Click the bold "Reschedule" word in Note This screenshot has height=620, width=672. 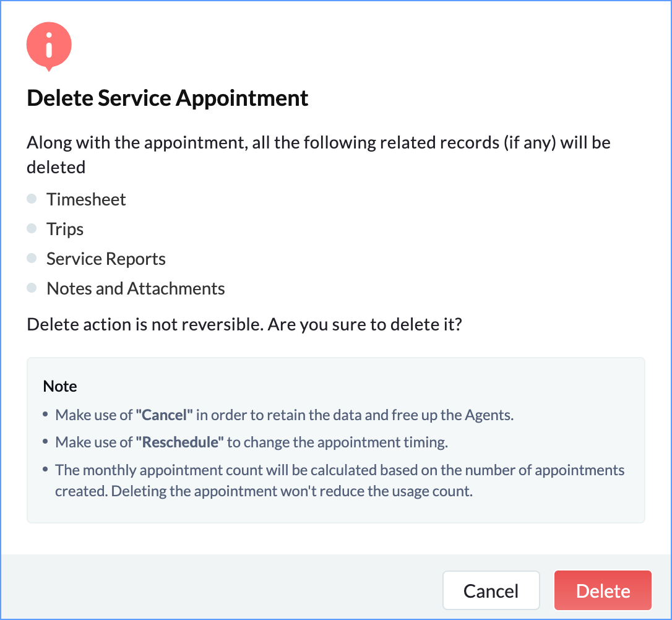pos(180,443)
